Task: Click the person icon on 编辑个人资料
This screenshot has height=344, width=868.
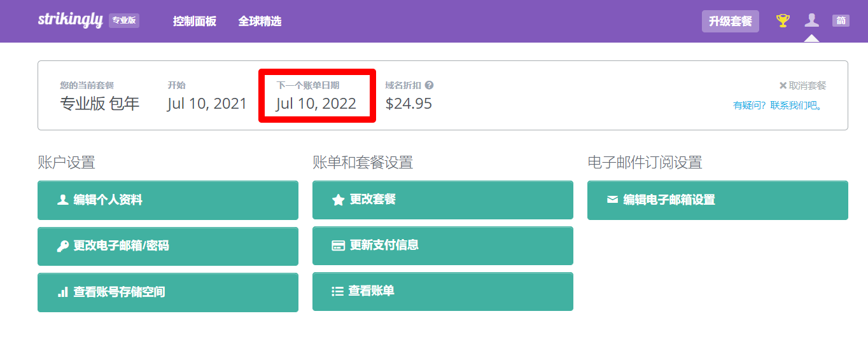Action: (63, 200)
